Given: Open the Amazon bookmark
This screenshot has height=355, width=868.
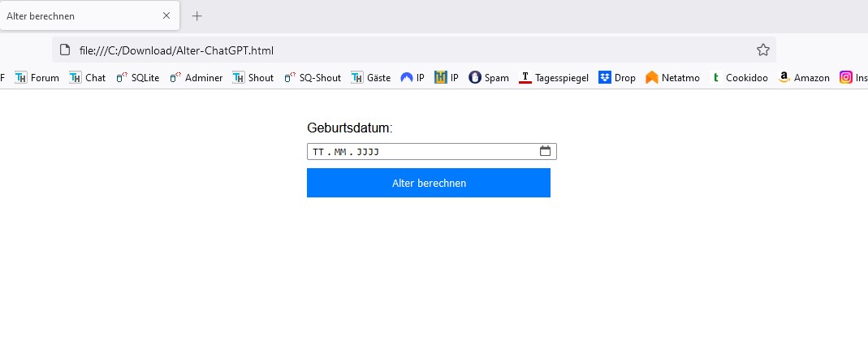Looking at the screenshot, I should tap(804, 78).
